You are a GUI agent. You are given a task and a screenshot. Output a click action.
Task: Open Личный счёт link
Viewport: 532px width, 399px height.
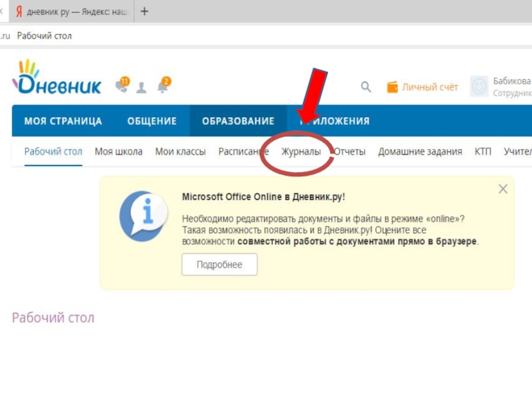(430, 87)
